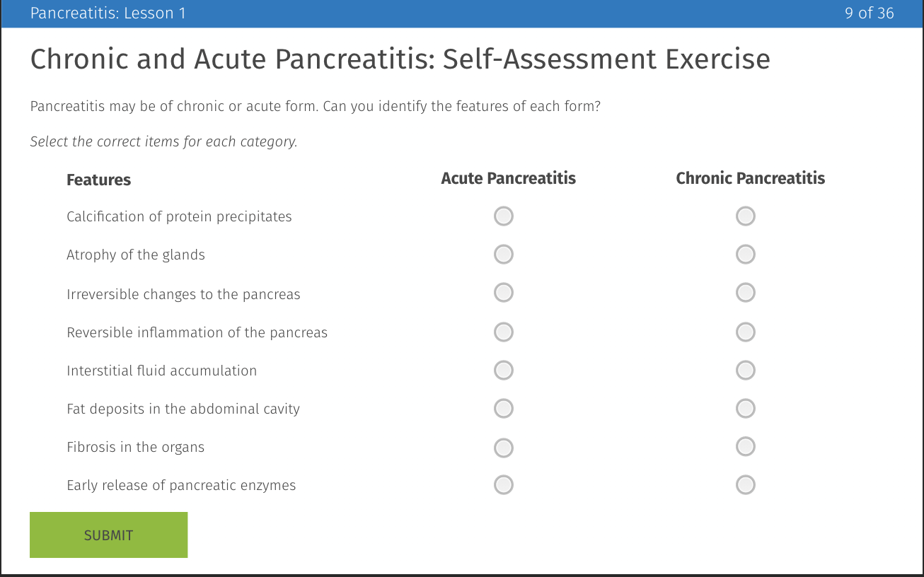Screen dimensions: 924x577
Task: Click the Pancreatitis: Lesson 1 title
Action: pos(108,13)
